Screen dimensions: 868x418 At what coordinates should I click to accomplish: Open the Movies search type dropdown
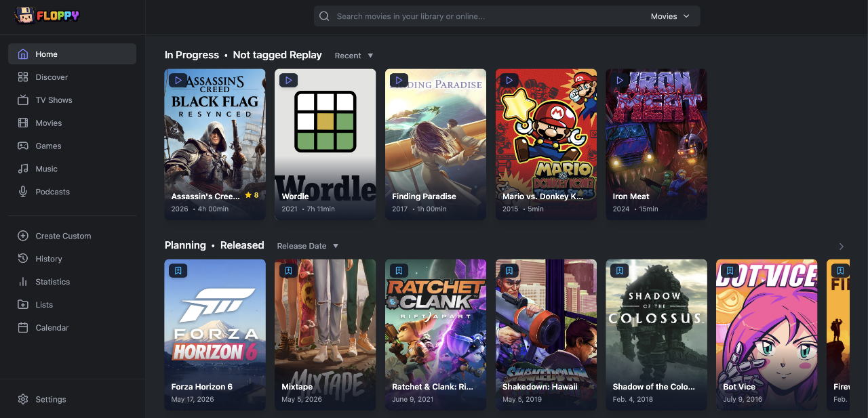coord(670,16)
